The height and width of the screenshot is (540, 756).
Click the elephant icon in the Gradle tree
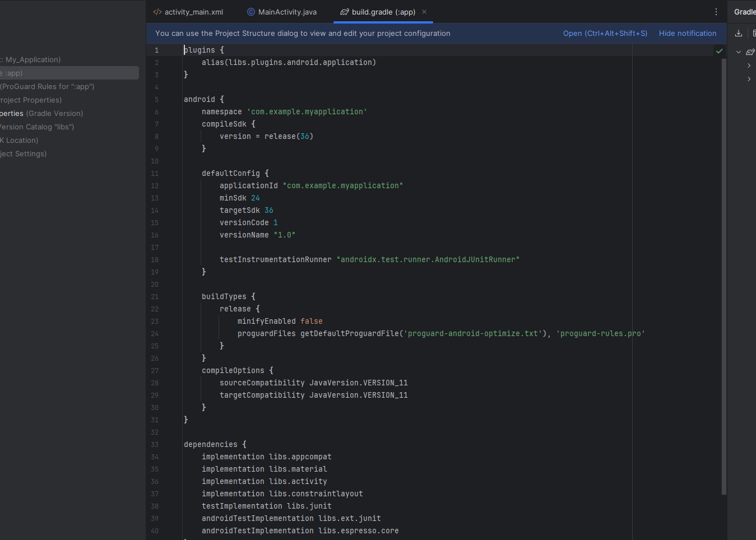tap(750, 52)
